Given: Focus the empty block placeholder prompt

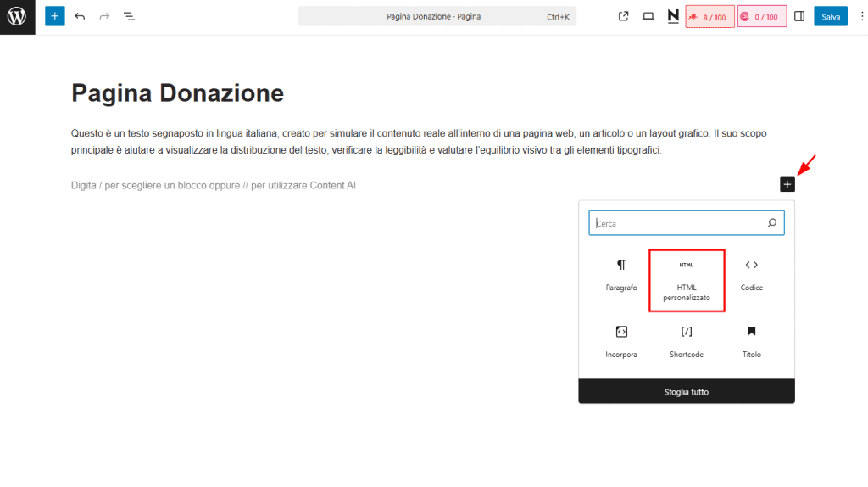Looking at the screenshot, I should (x=213, y=186).
